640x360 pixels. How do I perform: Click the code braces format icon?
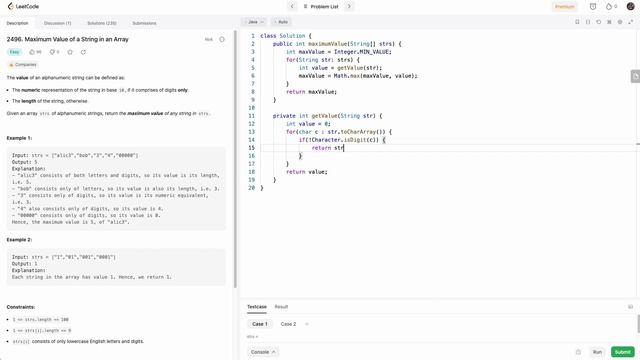click(x=588, y=22)
